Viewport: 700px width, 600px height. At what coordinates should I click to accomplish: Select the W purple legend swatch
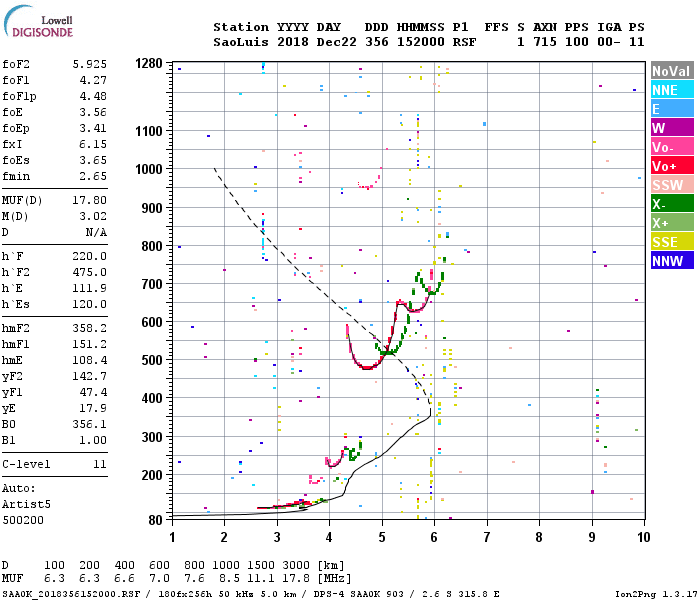[x=672, y=128]
